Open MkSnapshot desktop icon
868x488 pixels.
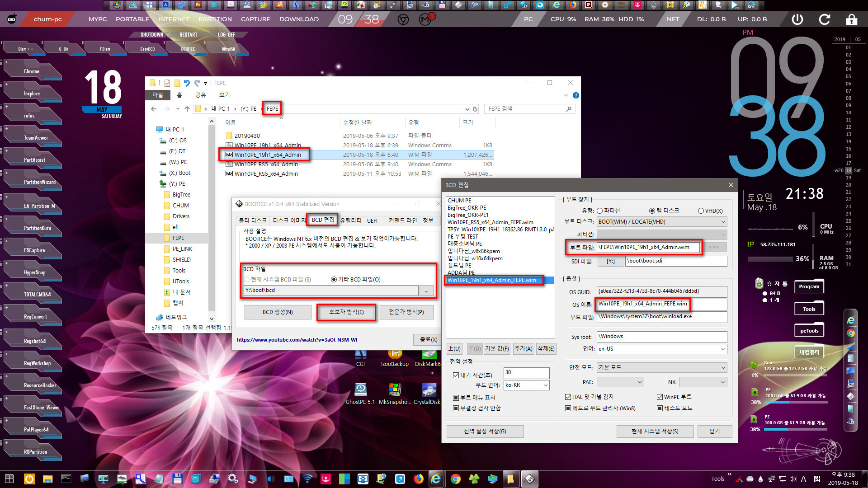point(395,393)
